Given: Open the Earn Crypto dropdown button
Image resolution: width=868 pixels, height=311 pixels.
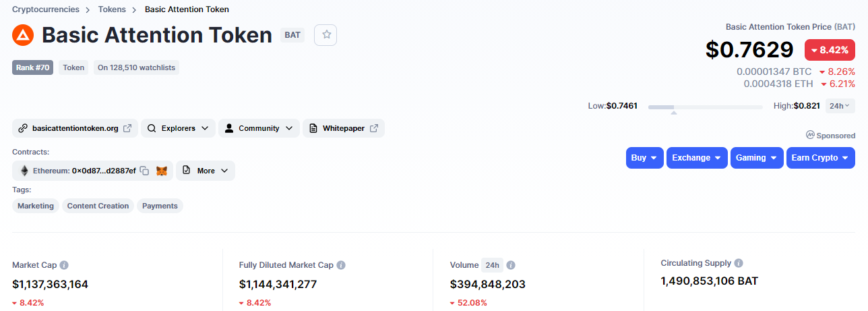Looking at the screenshot, I should (x=821, y=158).
